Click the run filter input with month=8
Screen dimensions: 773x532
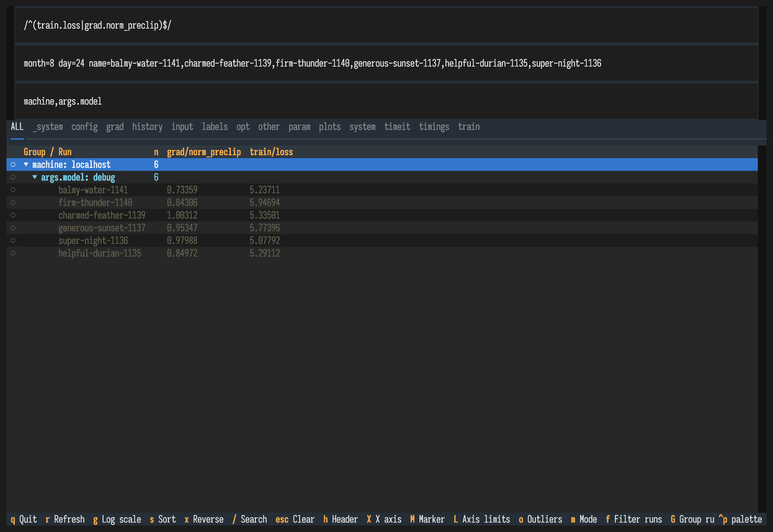pos(386,63)
